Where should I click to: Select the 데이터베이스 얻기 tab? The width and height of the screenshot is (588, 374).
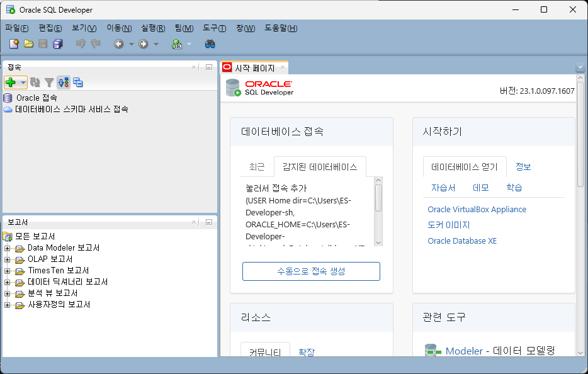[464, 167]
